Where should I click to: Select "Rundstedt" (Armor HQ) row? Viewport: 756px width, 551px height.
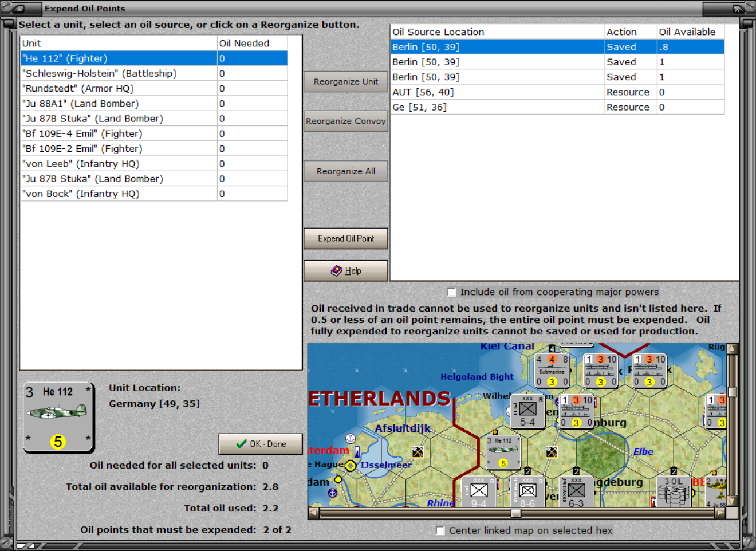[x=154, y=88]
